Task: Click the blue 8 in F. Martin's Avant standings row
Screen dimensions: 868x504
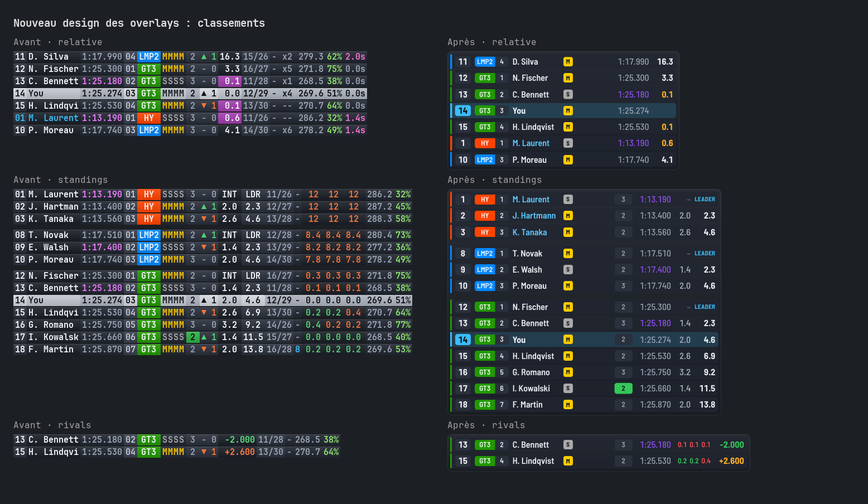Action: coord(298,350)
